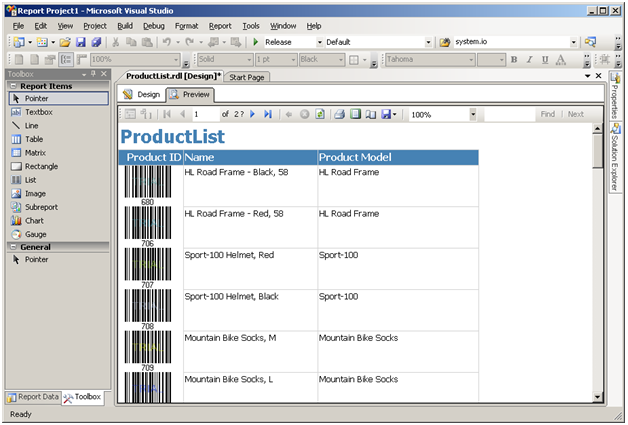Toggle Toolbox auto-hide pin
This screenshot has width=628, height=425.
93,74
